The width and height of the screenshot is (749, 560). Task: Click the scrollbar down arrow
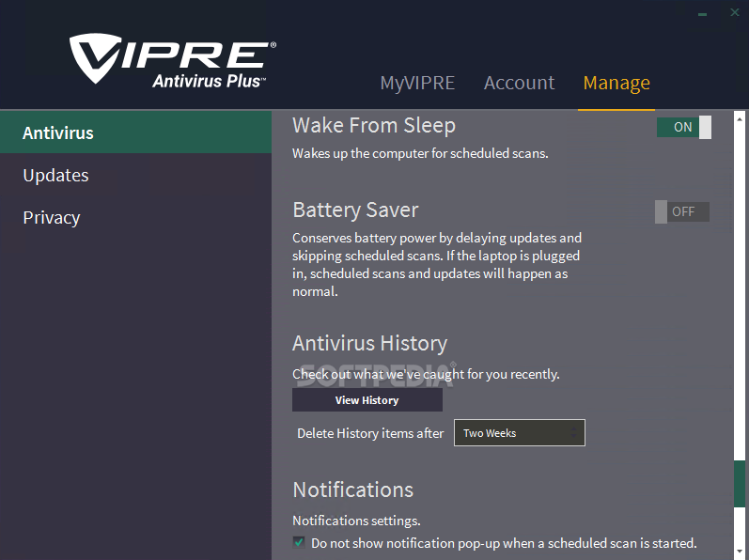(x=740, y=552)
